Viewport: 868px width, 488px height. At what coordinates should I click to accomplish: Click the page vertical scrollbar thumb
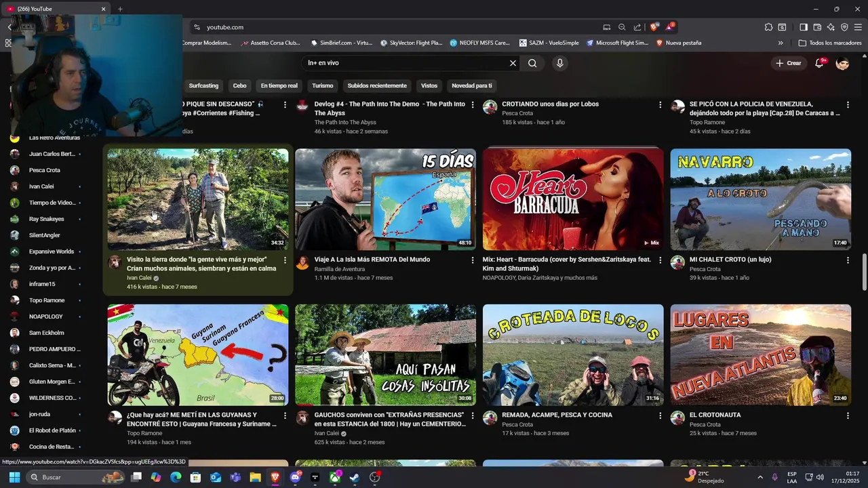[864, 271]
